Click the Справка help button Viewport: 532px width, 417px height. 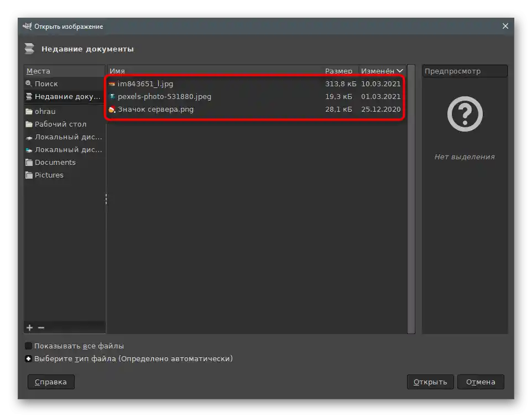click(51, 382)
